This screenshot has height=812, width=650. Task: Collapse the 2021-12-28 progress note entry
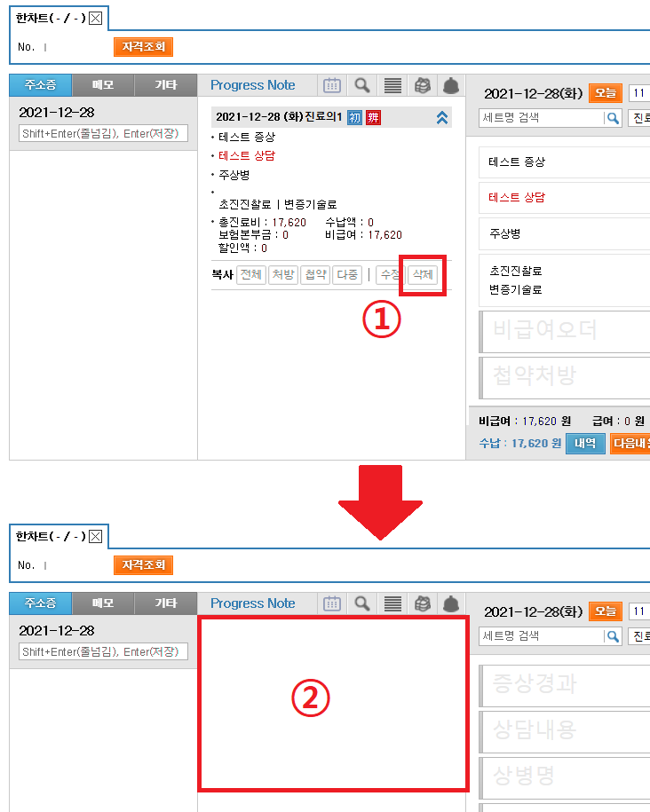[442, 117]
